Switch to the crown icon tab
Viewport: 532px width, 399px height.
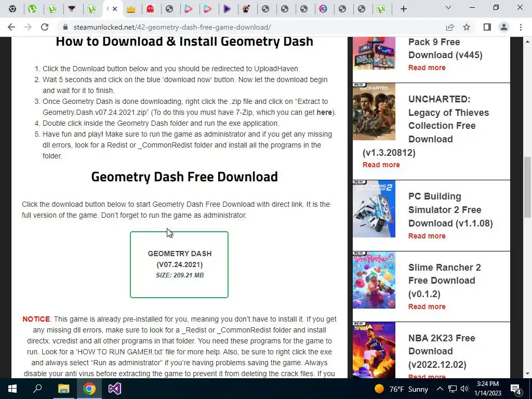[x=131, y=9]
